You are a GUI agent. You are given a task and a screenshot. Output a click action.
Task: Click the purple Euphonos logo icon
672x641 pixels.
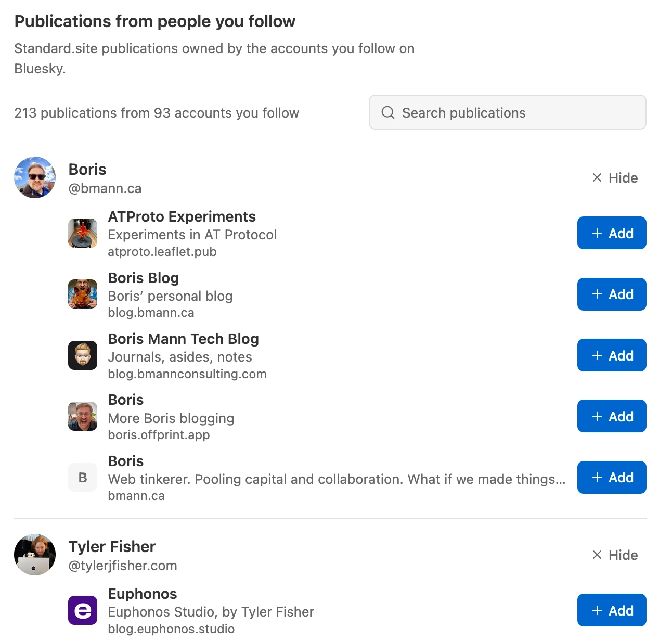click(x=83, y=610)
